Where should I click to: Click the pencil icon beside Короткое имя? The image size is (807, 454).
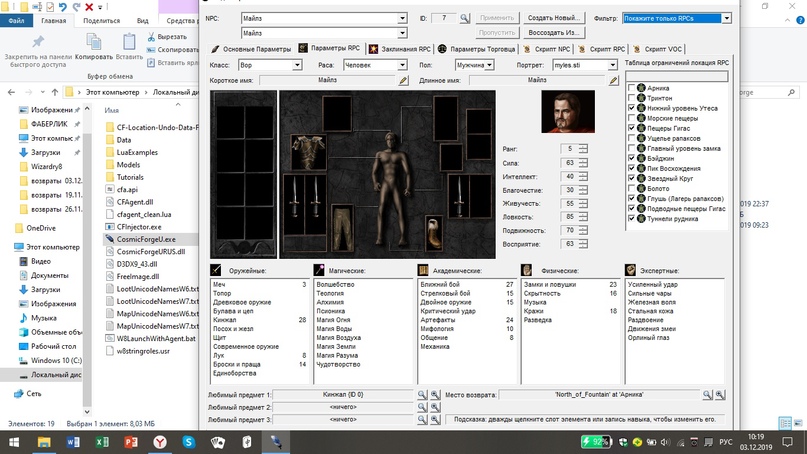(404, 80)
